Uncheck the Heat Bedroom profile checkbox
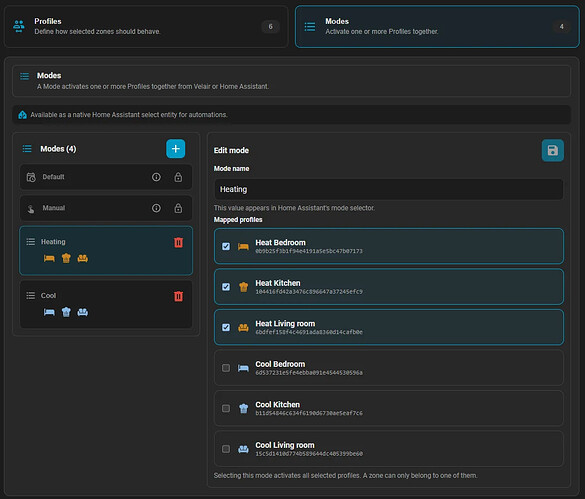This screenshot has width=585, height=499. (226, 246)
